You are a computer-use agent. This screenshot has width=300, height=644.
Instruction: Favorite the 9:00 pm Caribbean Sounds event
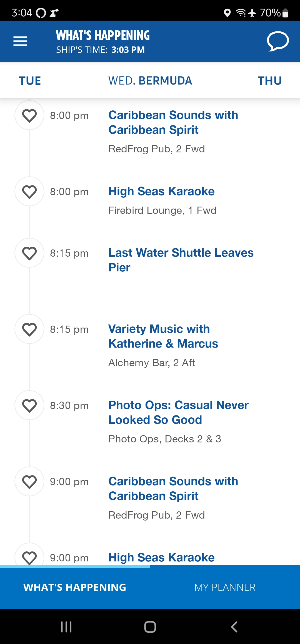(29, 481)
